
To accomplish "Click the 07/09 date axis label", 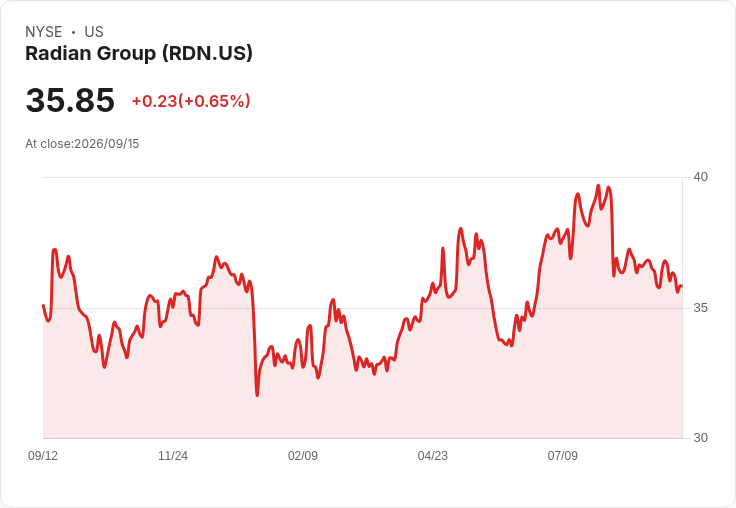I will (563, 455).
